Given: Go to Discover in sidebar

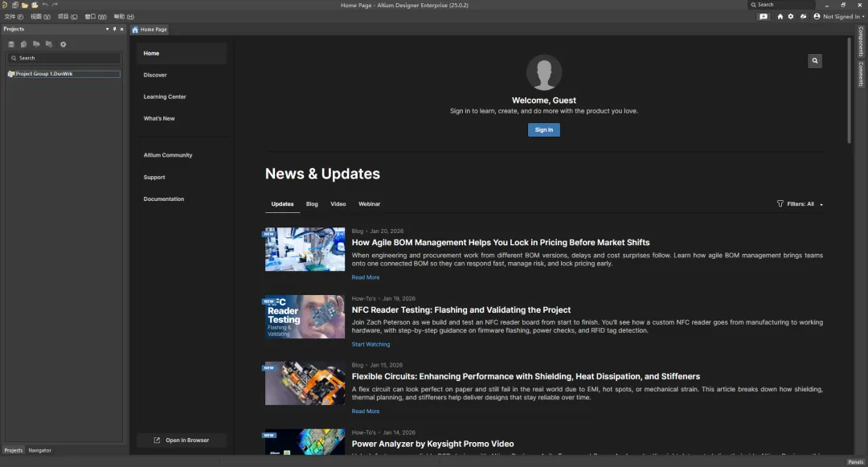Looking at the screenshot, I should pyautogui.click(x=155, y=76).
